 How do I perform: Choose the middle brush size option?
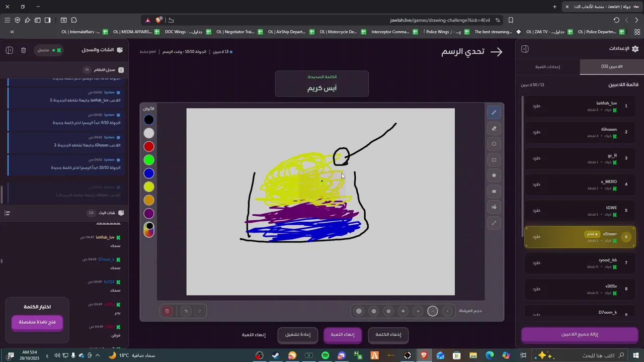click(403, 311)
